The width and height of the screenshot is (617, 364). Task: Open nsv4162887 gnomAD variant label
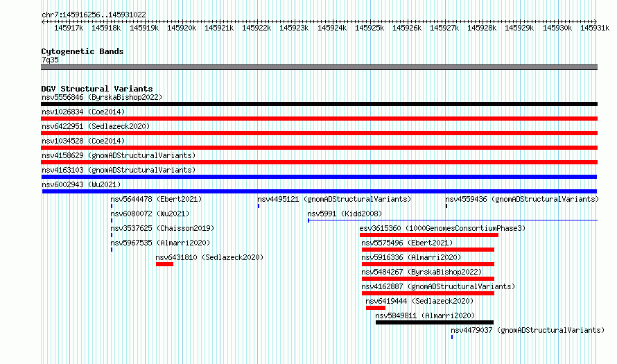[x=438, y=286]
